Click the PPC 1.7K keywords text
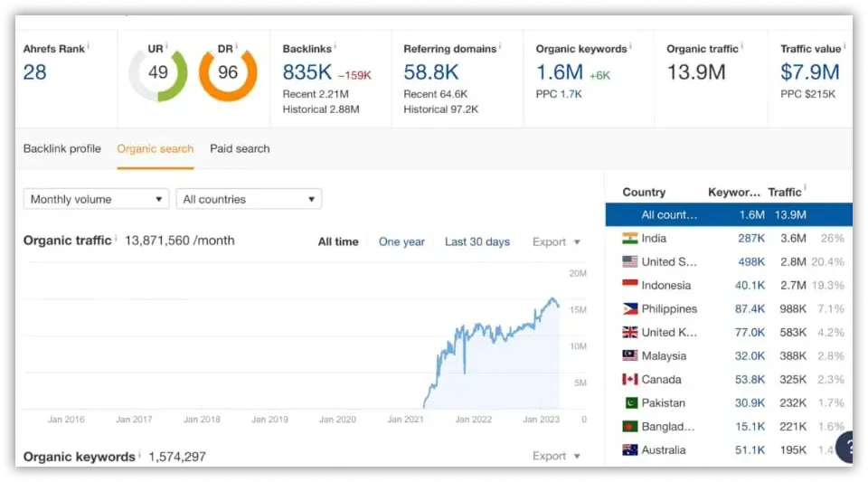868x482 pixels. (559, 94)
